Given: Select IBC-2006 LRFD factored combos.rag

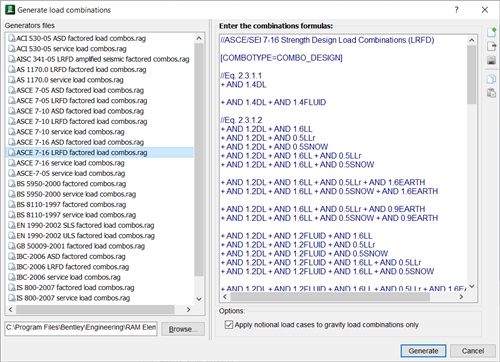Looking at the screenshot, I should pyautogui.click(x=72, y=267).
